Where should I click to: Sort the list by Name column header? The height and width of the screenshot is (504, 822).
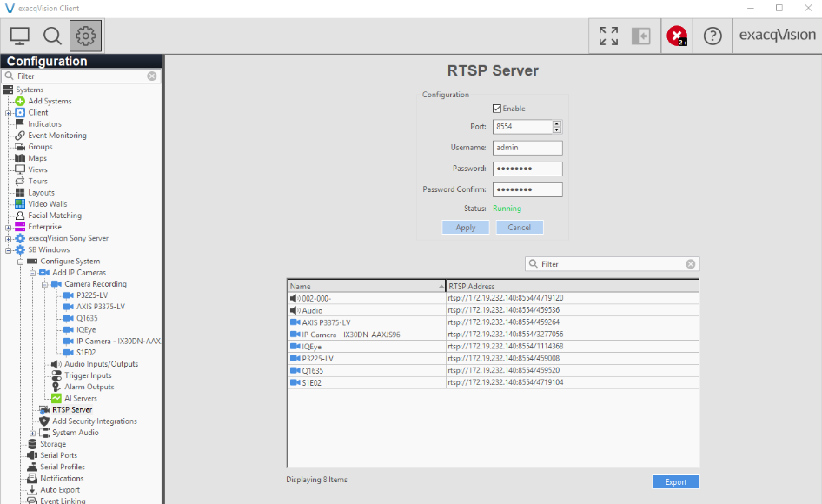pyautogui.click(x=366, y=286)
